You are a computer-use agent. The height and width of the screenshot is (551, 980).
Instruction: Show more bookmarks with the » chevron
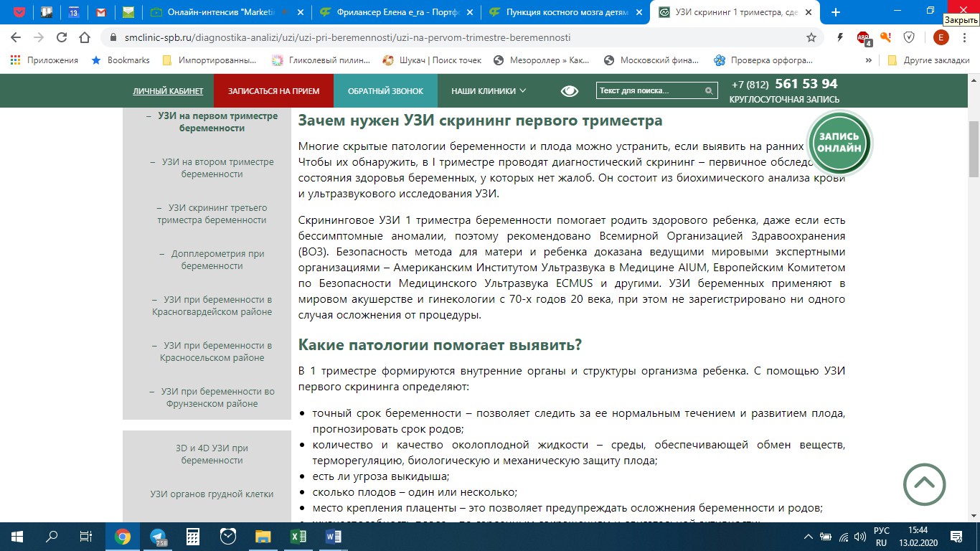pyautogui.click(x=869, y=60)
